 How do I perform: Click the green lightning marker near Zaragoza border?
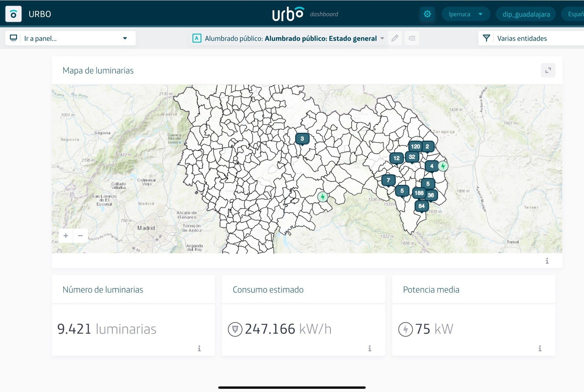[x=443, y=166]
